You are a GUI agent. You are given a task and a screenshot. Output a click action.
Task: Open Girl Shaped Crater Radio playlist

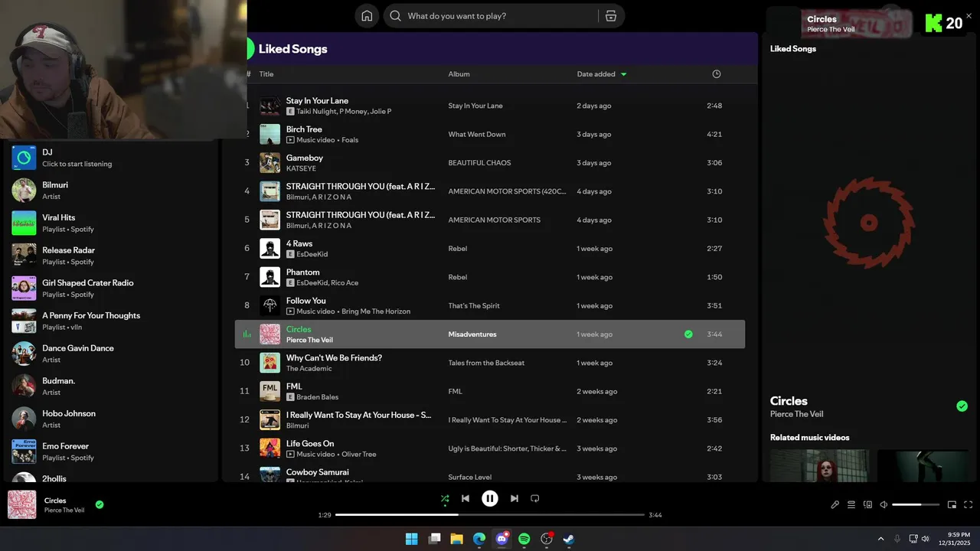(x=112, y=289)
